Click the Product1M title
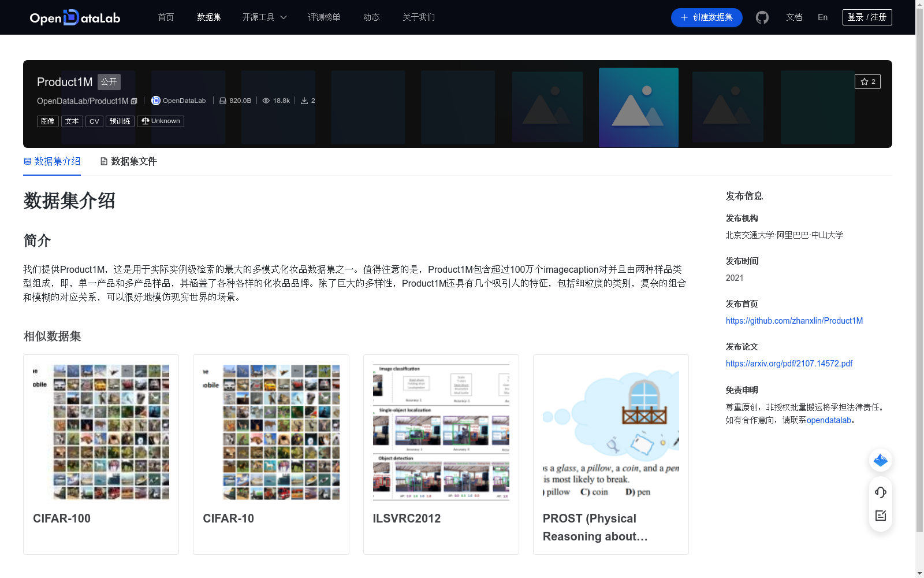This screenshot has width=924, height=578. pos(65,82)
